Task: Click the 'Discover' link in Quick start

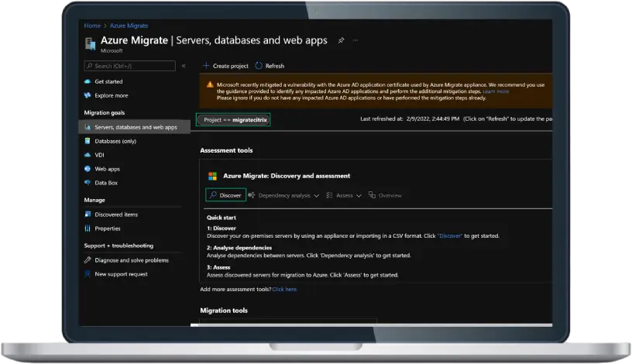Action: tap(450, 235)
